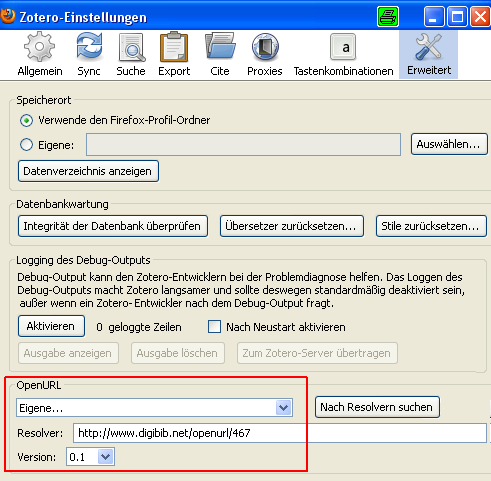Open the Export clipboard icon pane
This screenshot has width=491, height=481.
click(x=174, y=55)
